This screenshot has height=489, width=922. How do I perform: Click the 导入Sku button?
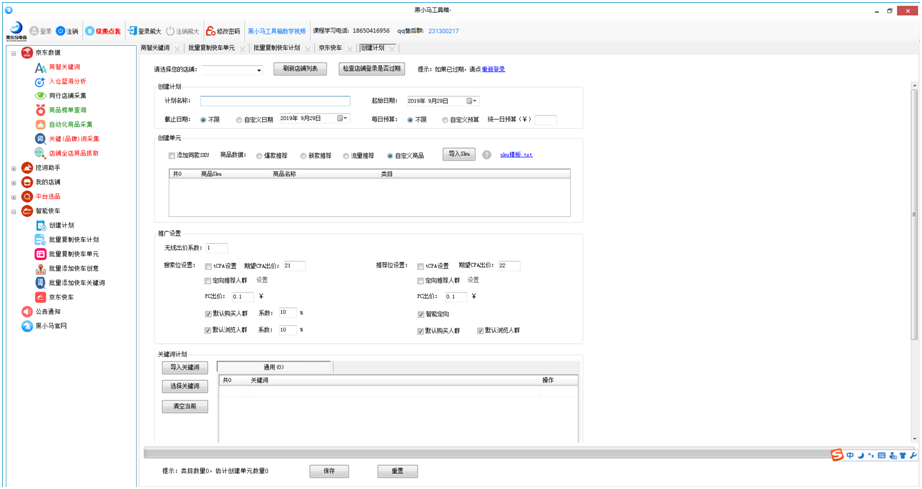click(459, 154)
